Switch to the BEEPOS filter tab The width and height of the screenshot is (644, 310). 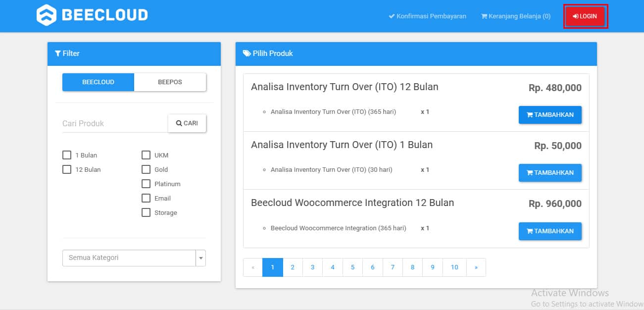[170, 82]
